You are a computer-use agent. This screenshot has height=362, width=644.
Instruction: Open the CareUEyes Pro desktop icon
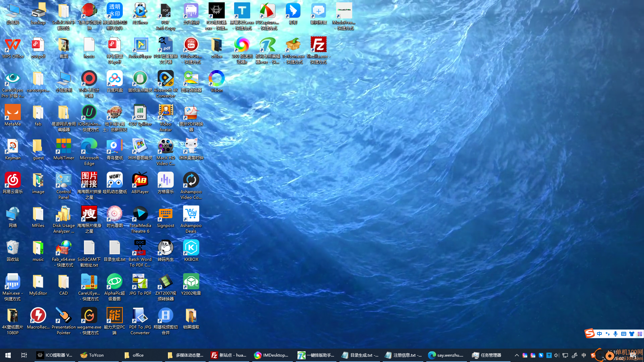click(13, 84)
